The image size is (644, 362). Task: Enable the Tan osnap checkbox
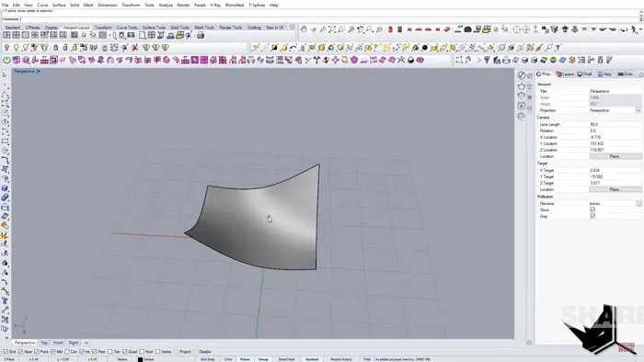tap(109, 352)
